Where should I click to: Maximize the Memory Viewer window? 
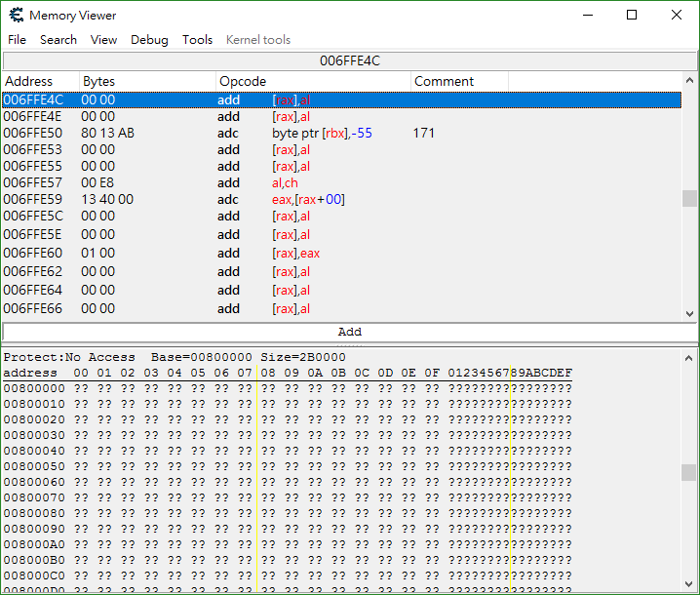632,16
